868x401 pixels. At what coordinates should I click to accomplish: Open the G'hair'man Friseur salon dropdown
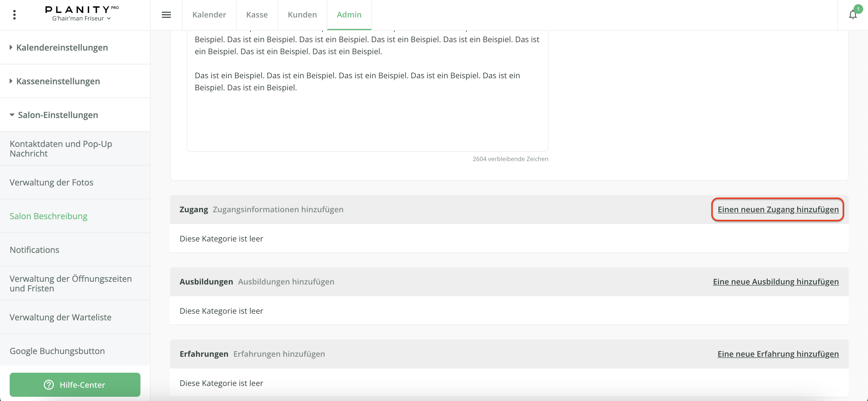[x=81, y=19]
